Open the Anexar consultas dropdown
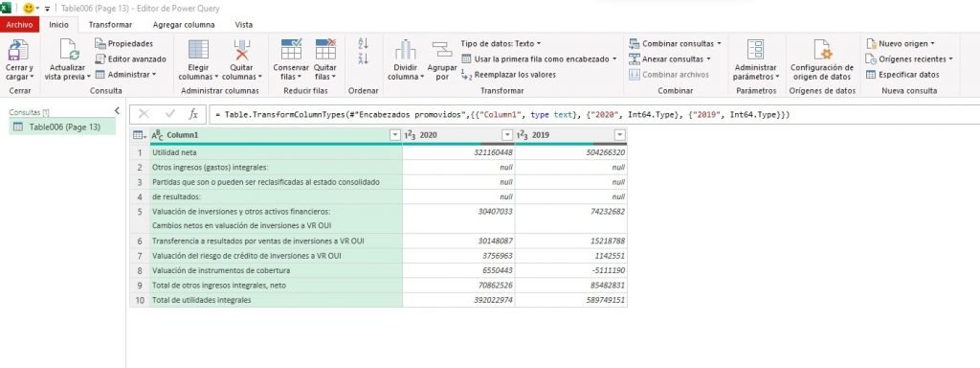 coord(669,58)
